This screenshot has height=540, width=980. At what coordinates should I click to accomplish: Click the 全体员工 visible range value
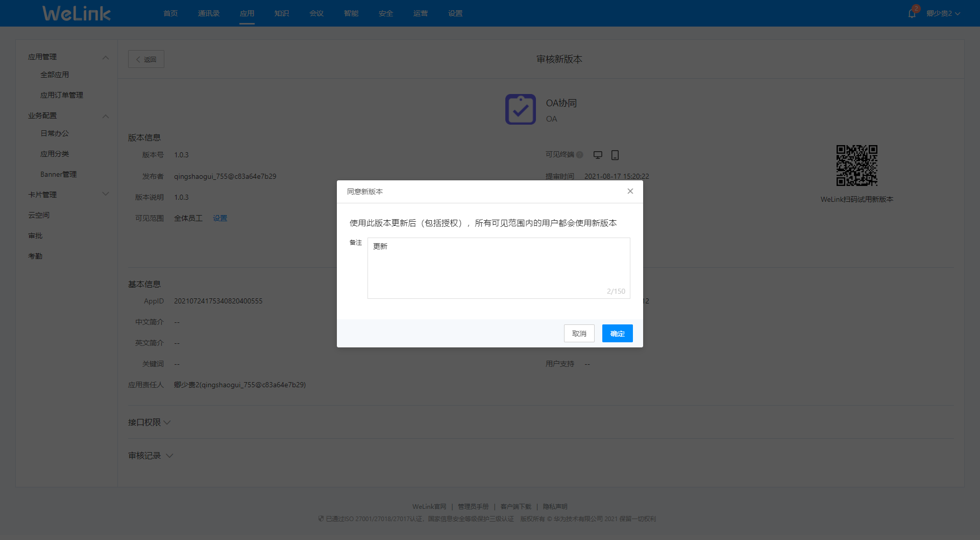coord(188,218)
